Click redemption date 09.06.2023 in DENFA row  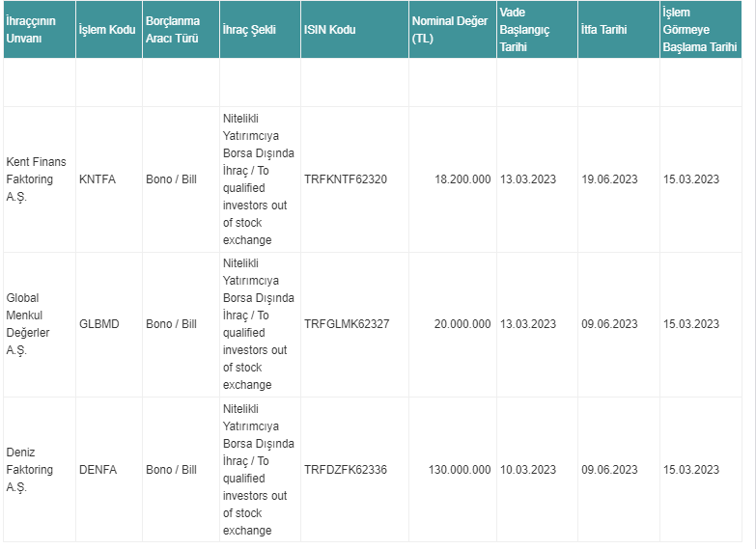[x=609, y=470]
